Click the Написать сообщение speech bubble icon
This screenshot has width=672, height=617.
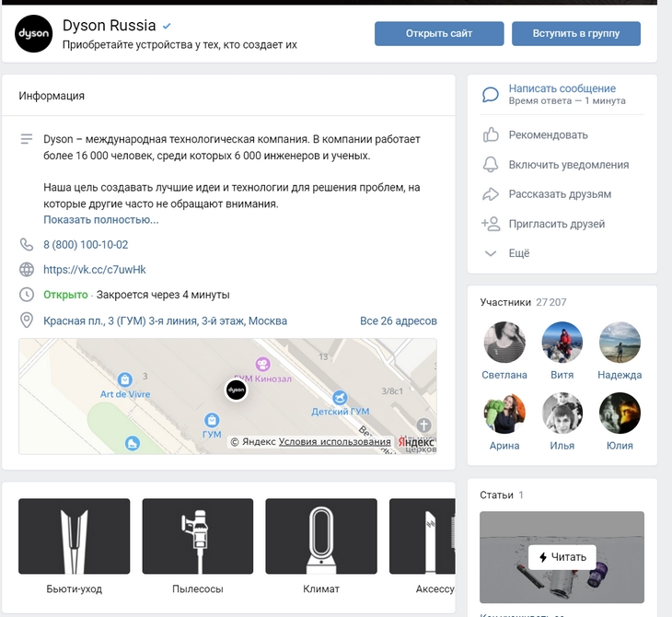click(491, 94)
